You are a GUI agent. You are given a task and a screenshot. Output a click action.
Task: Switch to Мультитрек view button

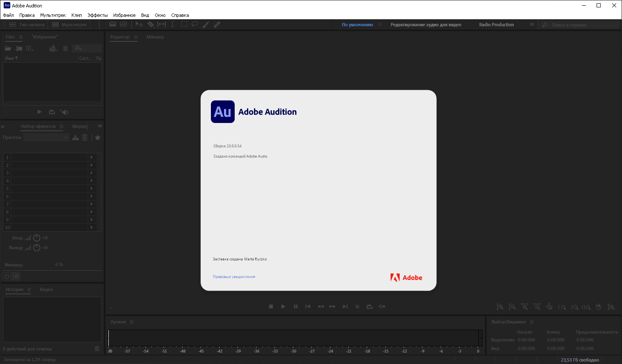(x=69, y=25)
